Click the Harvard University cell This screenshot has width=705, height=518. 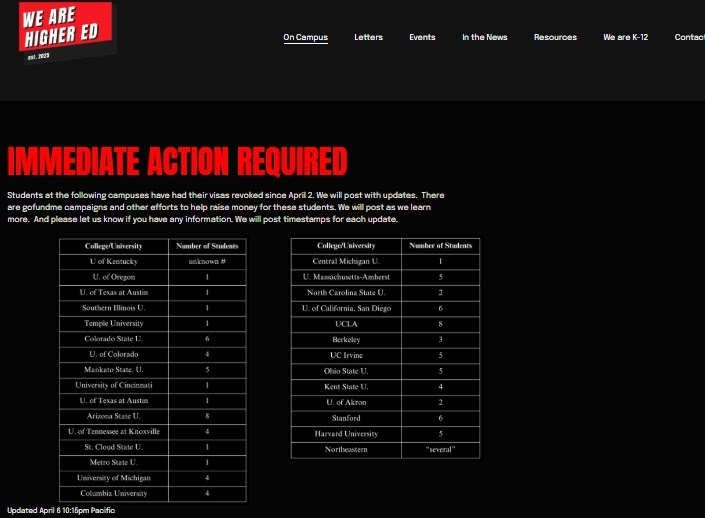tap(346, 434)
